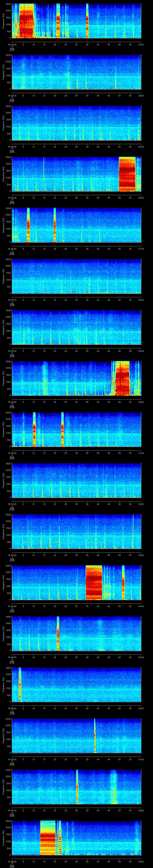Click the 16:27 spectrogram panel
The width and height of the screenshot is (153, 868).
[x=76, y=276]
